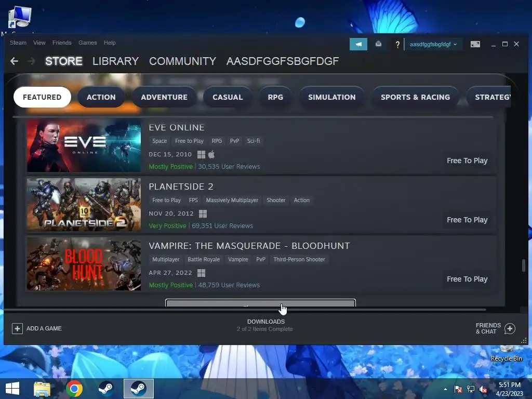This screenshot has width=532, height=399.
Task: Click Free To Play on Bloodhunt row
Action: 467,279
